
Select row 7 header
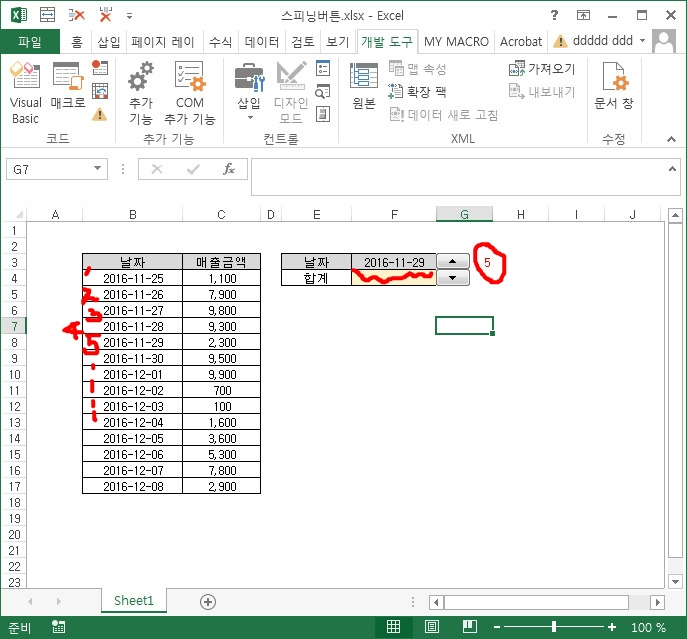[14, 326]
